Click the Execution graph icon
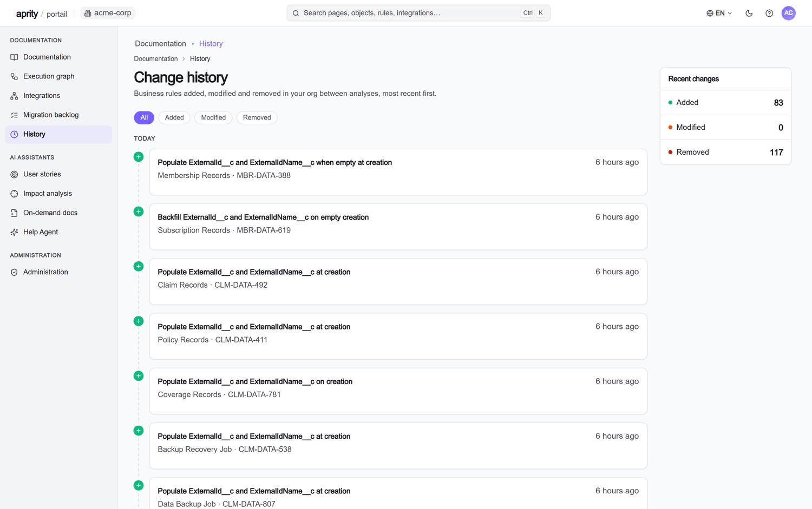This screenshot has width=812, height=509. (14, 76)
